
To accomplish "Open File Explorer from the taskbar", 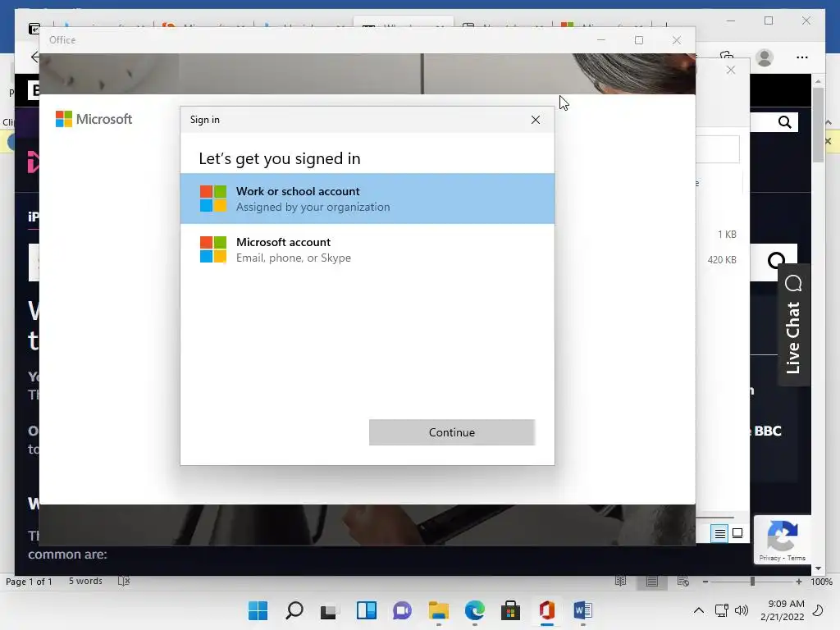I will coord(438,610).
